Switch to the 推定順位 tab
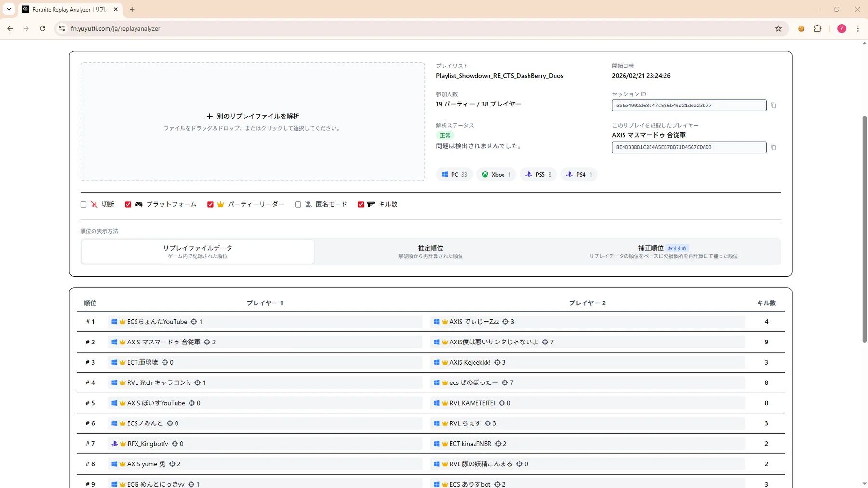Viewport: 868px width, 488px height. click(x=431, y=251)
